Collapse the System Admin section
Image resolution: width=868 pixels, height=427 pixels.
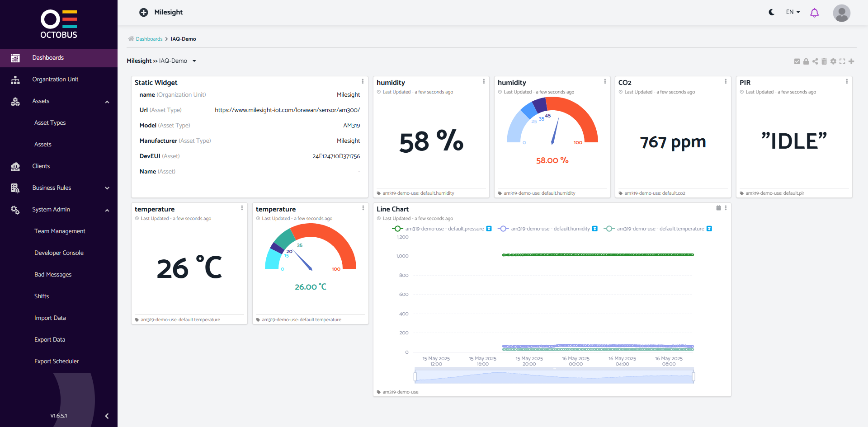(x=107, y=210)
